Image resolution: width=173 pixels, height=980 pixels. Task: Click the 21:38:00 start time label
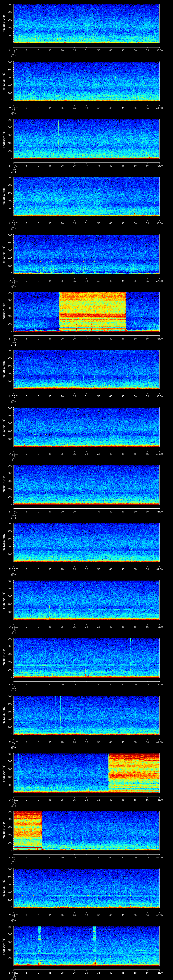pyautogui.click(x=13, y=569)
